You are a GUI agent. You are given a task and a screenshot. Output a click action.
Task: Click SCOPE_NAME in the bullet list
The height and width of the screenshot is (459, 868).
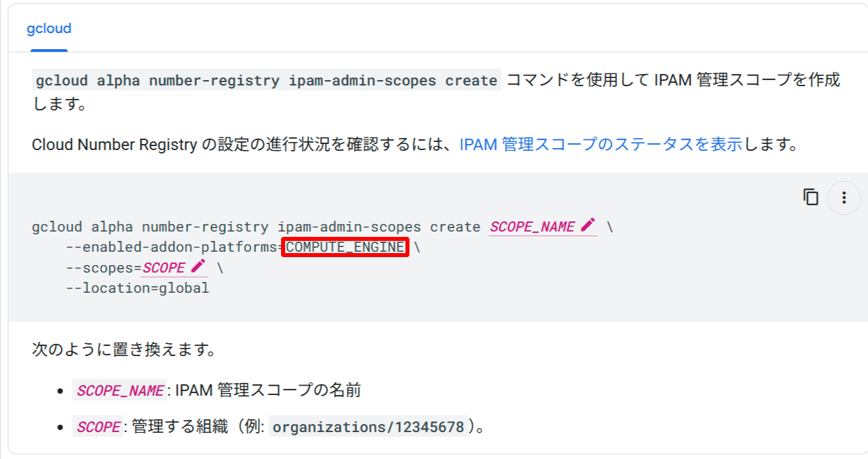120,390
